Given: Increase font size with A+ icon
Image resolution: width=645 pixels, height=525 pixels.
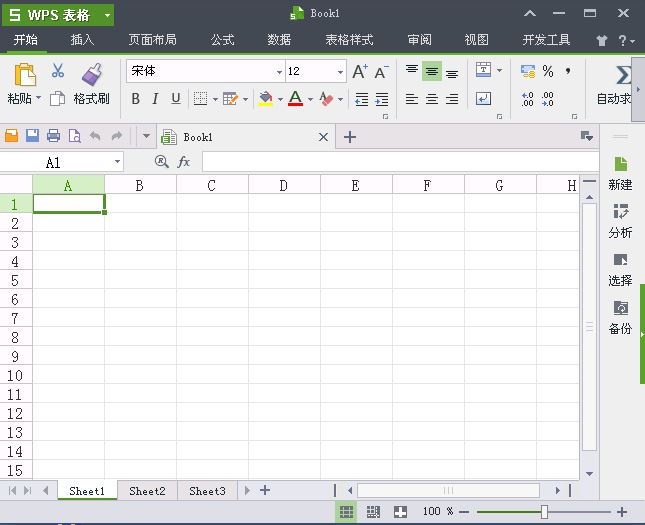Looking at the screenshot, I should point(360,72).
